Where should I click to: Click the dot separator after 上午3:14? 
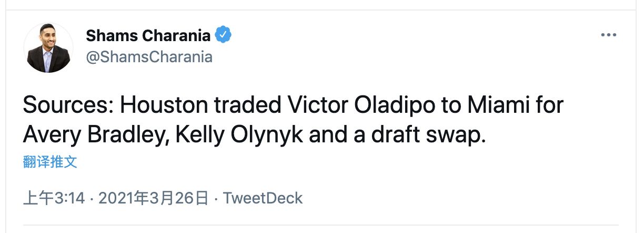[x=92, y=199]
